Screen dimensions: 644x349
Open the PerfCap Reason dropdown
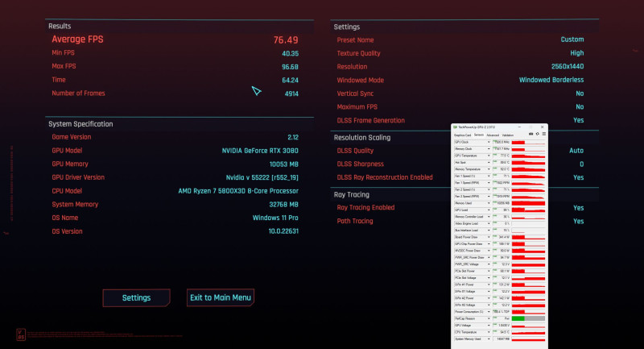489,318
